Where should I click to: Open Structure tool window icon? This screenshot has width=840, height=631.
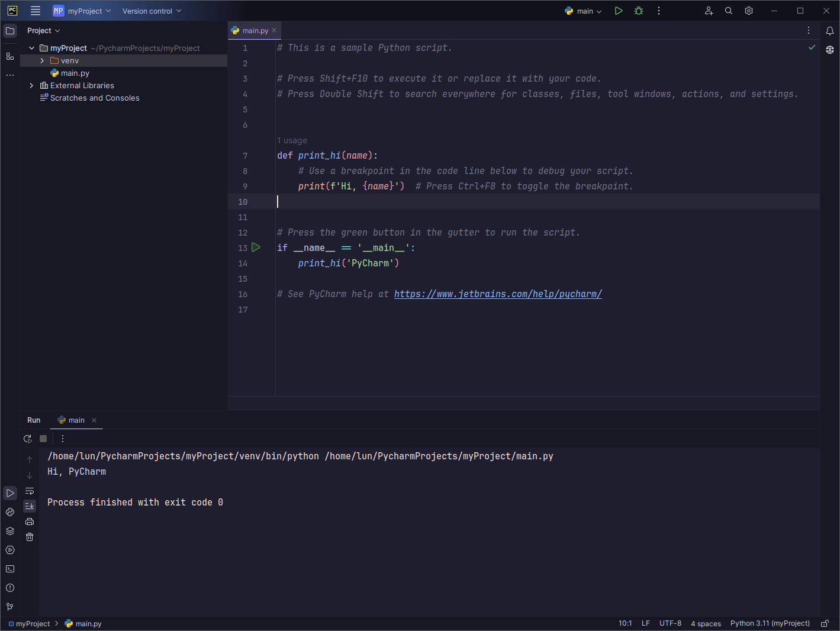coord(10,56)
